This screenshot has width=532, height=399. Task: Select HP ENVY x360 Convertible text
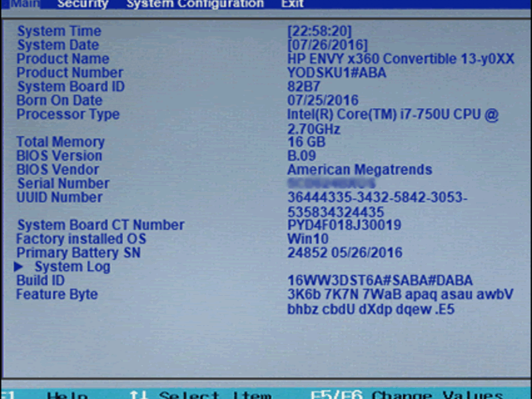click(x=401, y=59)
